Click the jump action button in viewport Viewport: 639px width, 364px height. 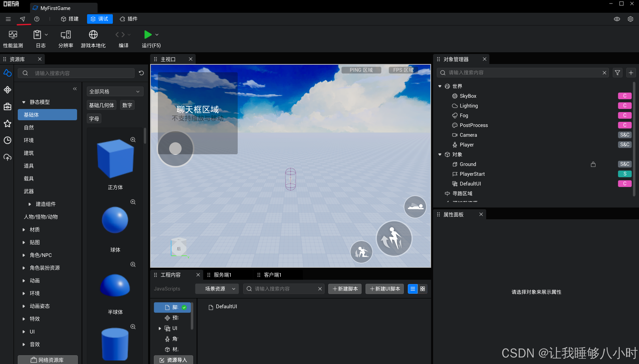(x=394, y=238)
